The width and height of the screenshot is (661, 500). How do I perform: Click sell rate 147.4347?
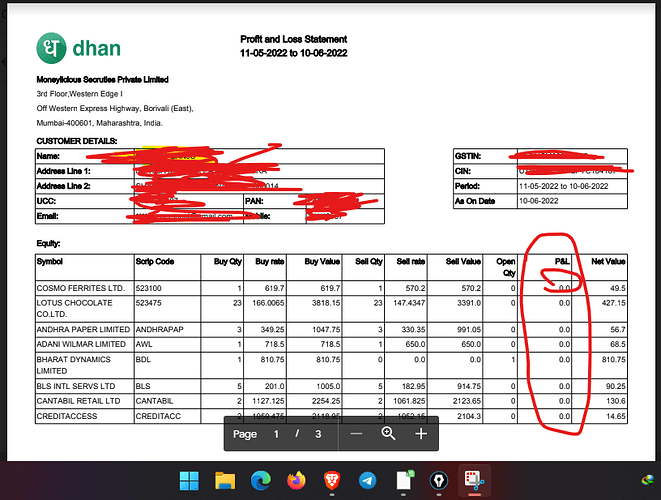point(409,303)
